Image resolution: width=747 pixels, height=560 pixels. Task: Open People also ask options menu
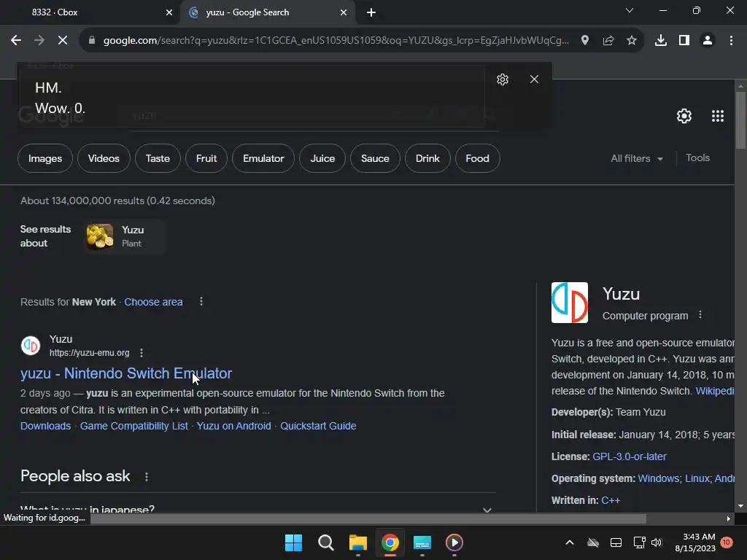(147, 477)
